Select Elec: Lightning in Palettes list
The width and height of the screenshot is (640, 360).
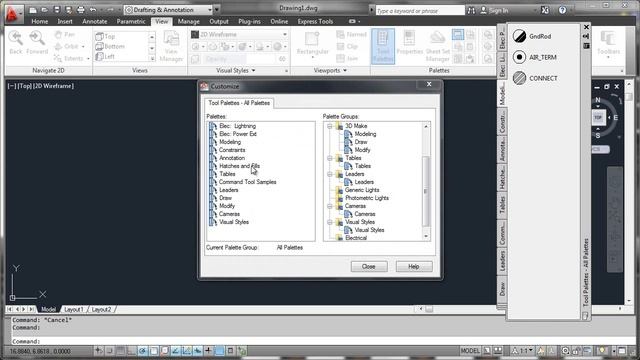tap(237, 126)
